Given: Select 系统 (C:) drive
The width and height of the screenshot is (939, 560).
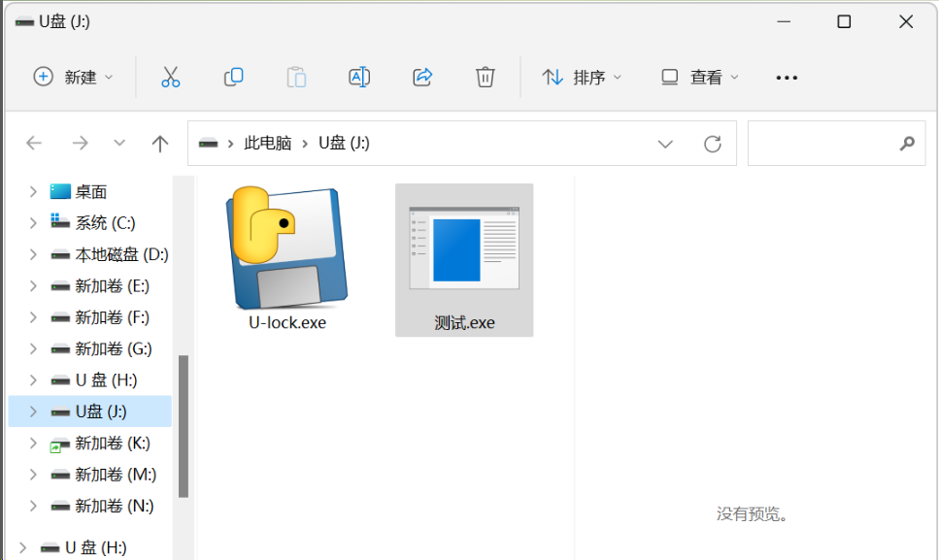Looking at the screenshot, I should [x=90, y=223].
